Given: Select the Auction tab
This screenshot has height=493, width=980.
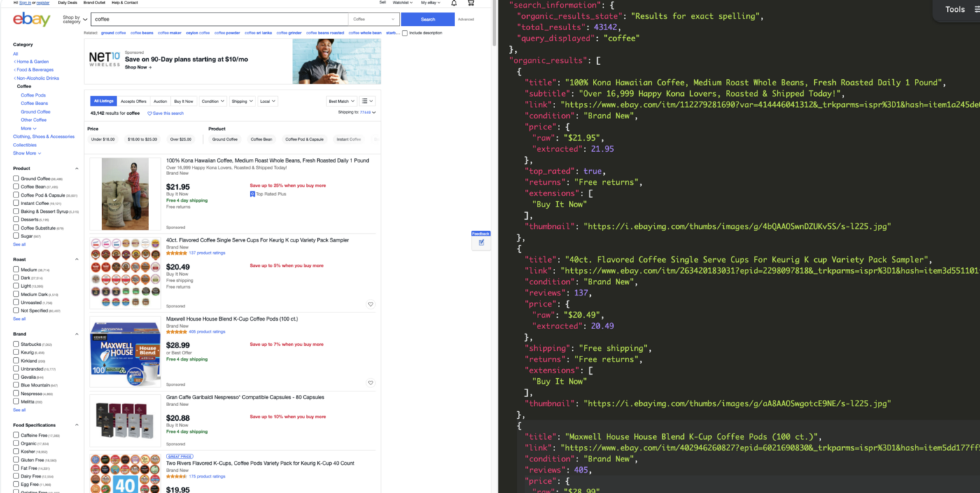Looking at the screenshot, I should pos(160,101).
